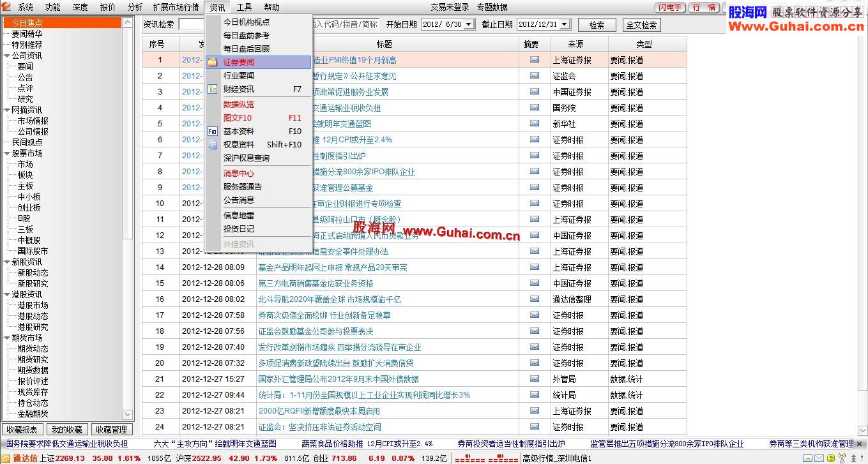Click the F10 icon beside 基本资料
This screenshot has height=464, width=868.
pos(213,131)
